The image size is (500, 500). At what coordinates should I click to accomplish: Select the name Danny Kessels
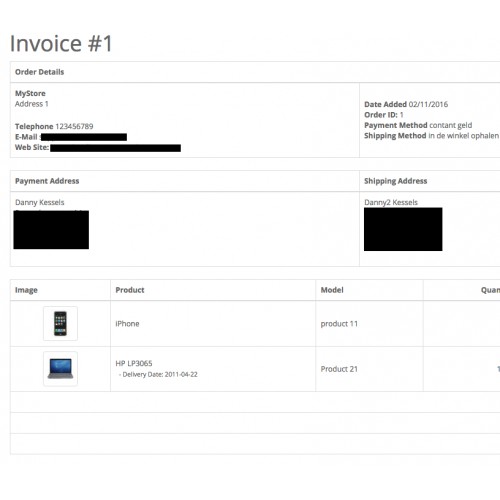[x=40, y=202]
